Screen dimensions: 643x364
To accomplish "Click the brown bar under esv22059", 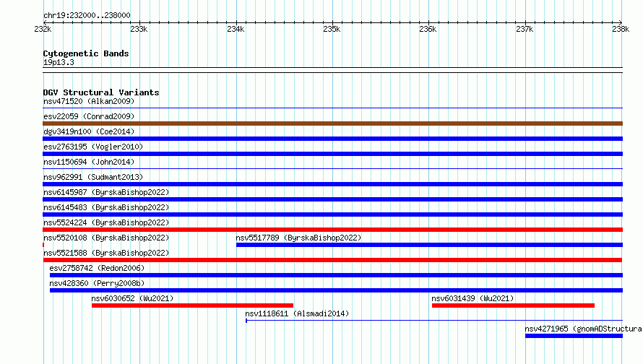I will tap(332, 123).
